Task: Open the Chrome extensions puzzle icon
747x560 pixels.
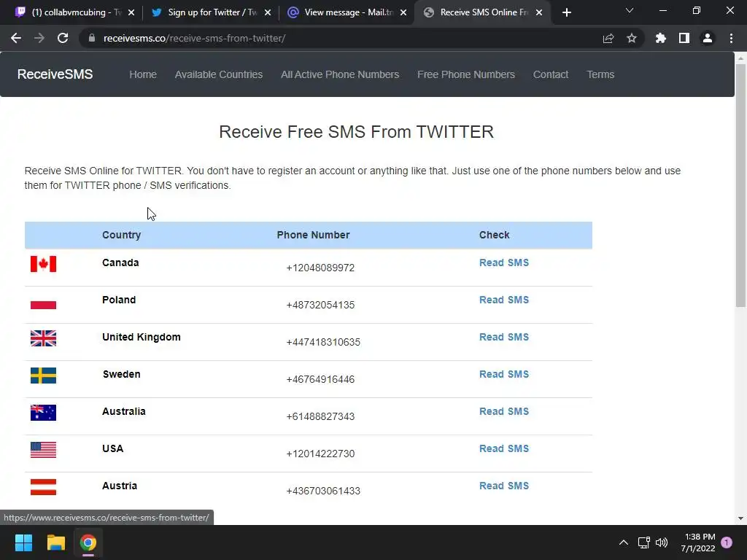Action: pyautogui.click(x=661, y=39)
